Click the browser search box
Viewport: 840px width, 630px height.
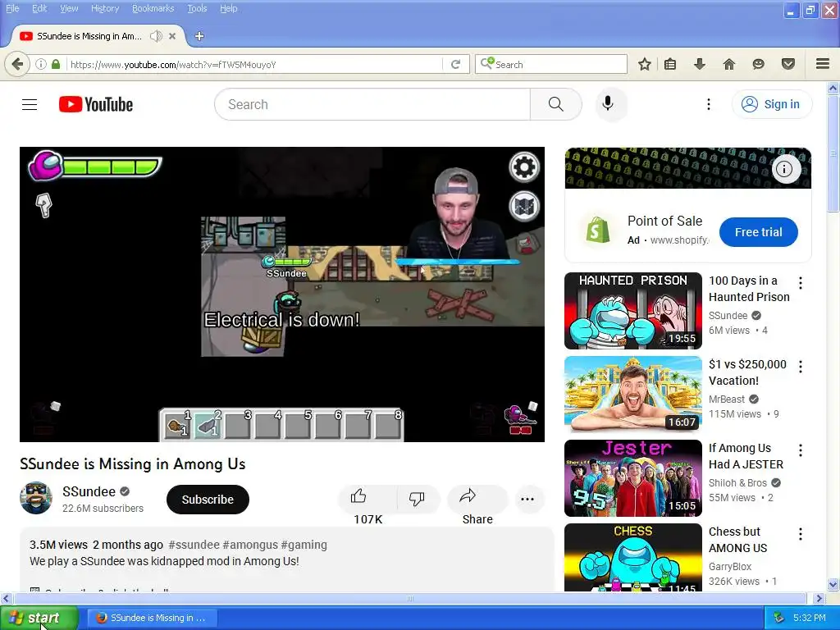[550, 64]
